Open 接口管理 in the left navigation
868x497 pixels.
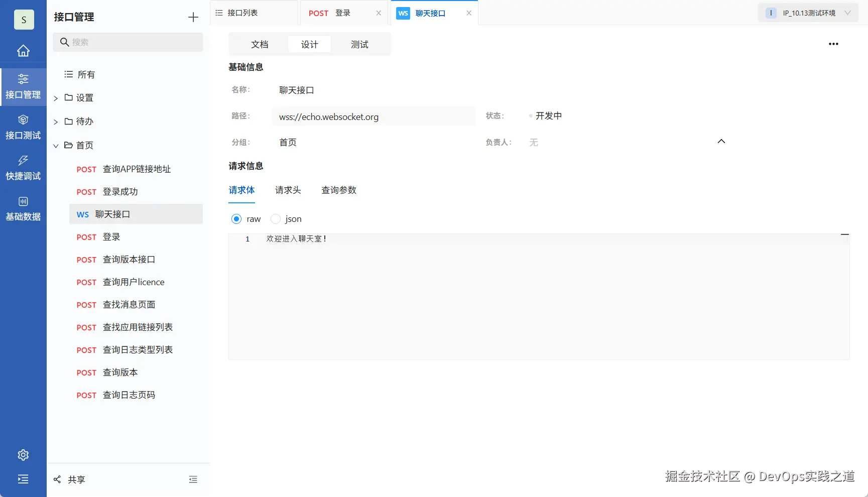pos(23,87)
